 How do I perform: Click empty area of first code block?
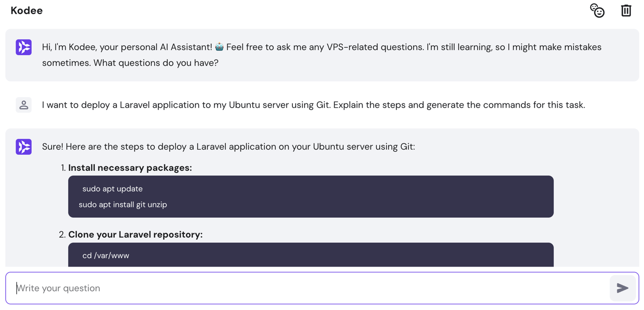(x=377, y=197)
